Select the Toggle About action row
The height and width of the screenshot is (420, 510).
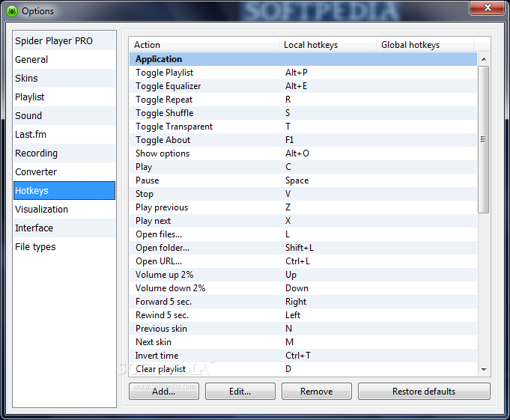pyautogui.click(x=303, y=140)
